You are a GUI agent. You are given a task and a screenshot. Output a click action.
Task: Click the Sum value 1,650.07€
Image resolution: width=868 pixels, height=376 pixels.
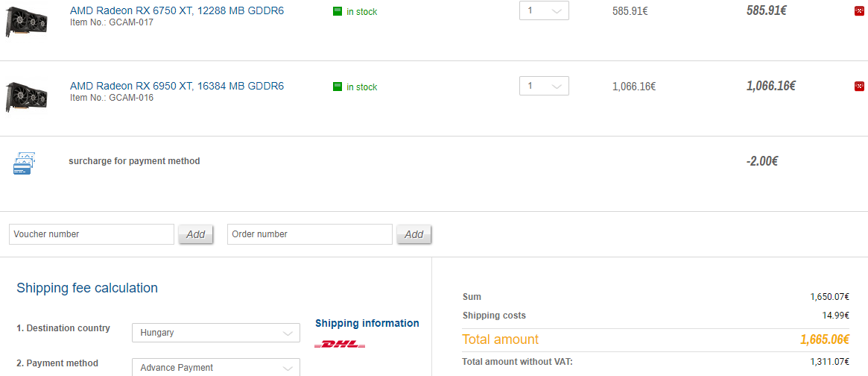click(829, 297)
